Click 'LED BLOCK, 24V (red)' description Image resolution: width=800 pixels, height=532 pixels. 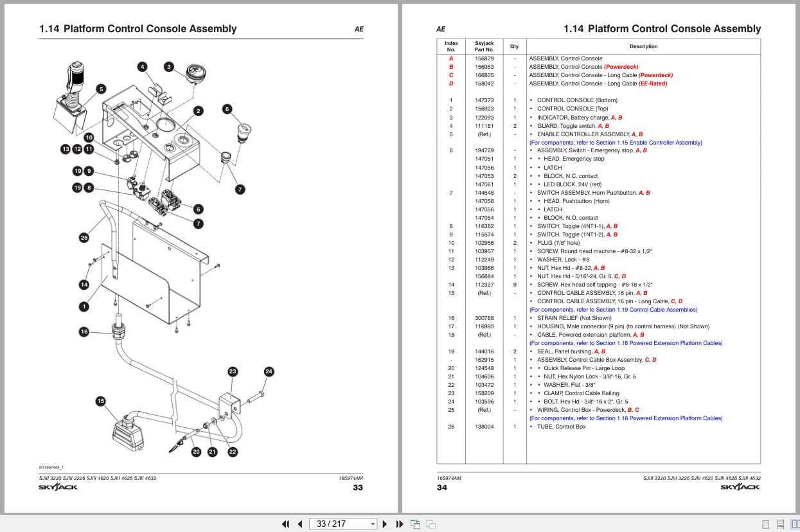tap(573, 184)
